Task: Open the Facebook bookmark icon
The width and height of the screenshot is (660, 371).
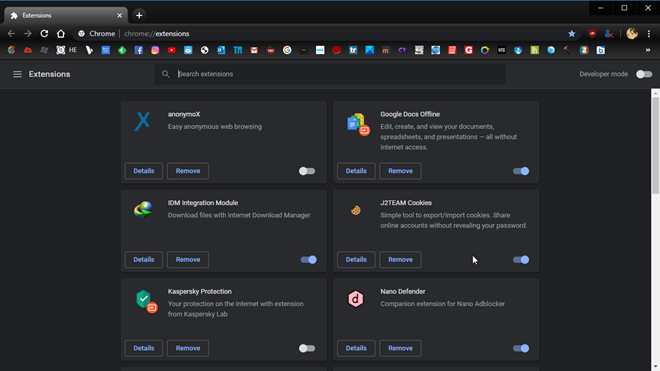Action: pos(138,50)
